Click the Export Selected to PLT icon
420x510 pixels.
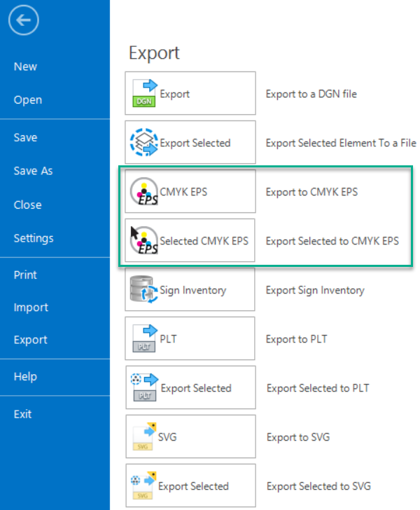point(145,387)
